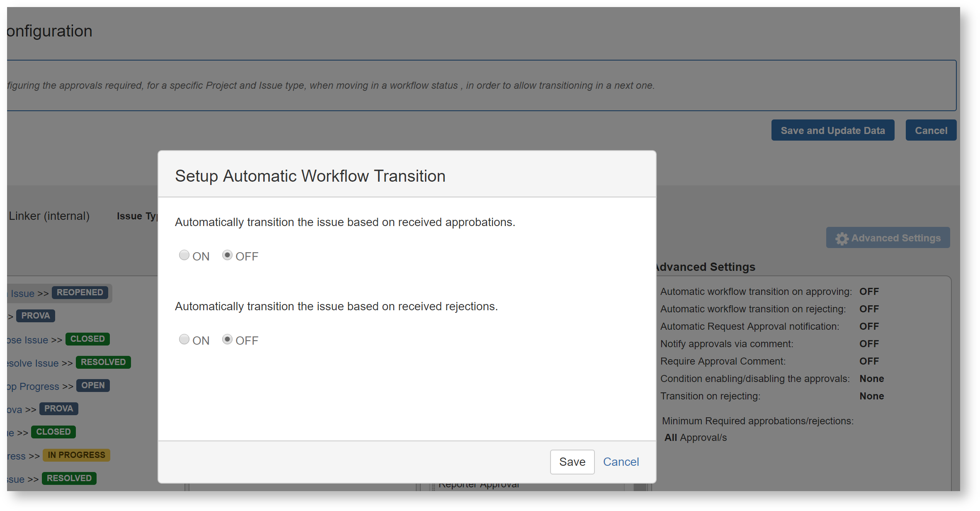Click Automatic workflow transition on approving OFF value
Viewport: 980px width, 511px height.
point(869,292)
